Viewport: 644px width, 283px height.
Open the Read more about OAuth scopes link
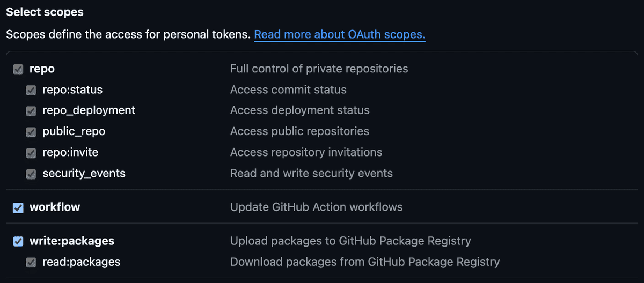[x=339, y=35]
